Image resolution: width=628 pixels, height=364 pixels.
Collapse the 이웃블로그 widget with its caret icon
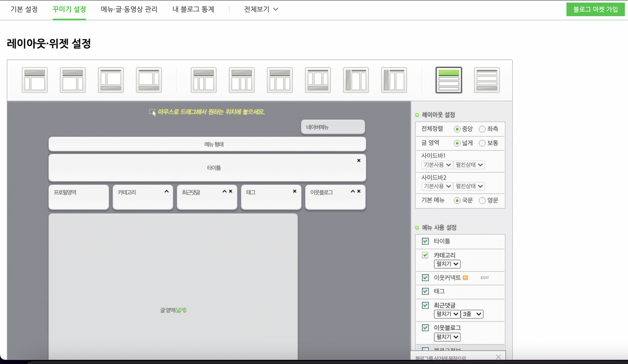tap(352, 191)
